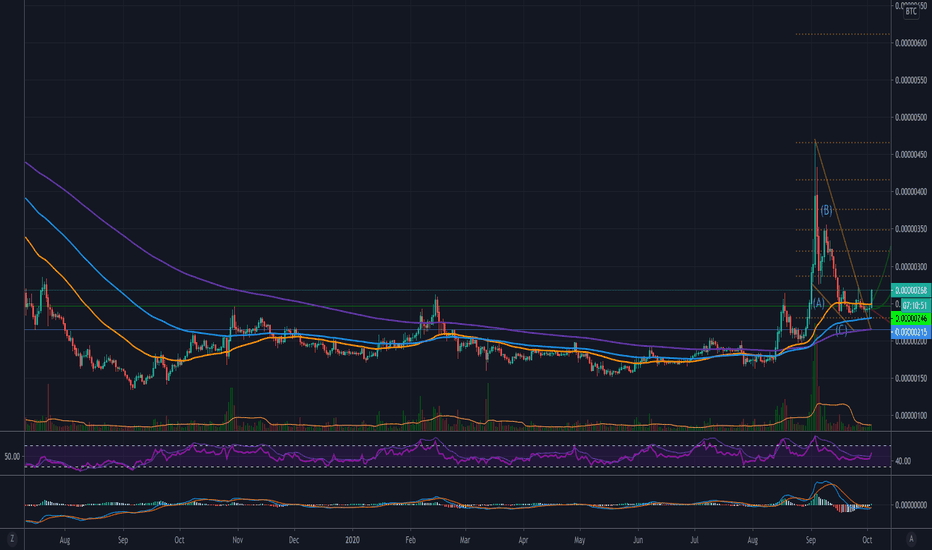Click the 0.00000300 price axis label
Viewport: 932px width, 550px height.
coord(911,266)
